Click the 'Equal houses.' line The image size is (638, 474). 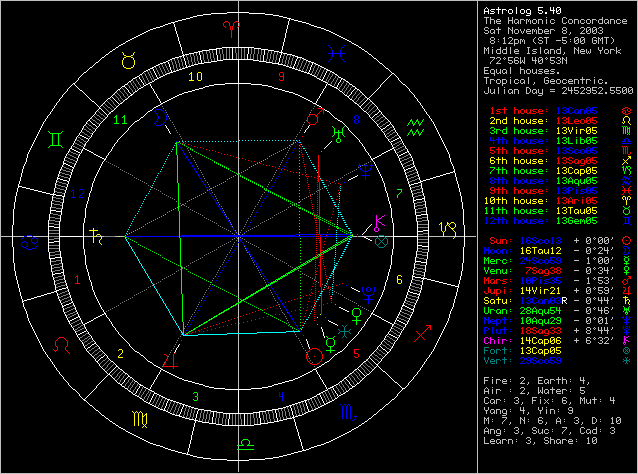pos(522,71)
